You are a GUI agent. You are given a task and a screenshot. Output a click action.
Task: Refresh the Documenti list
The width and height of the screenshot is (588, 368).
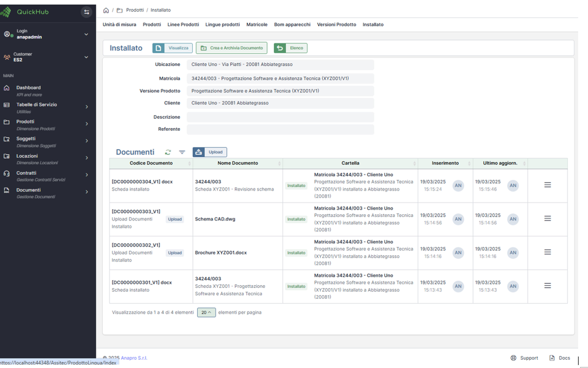click(x=168, y=152)
